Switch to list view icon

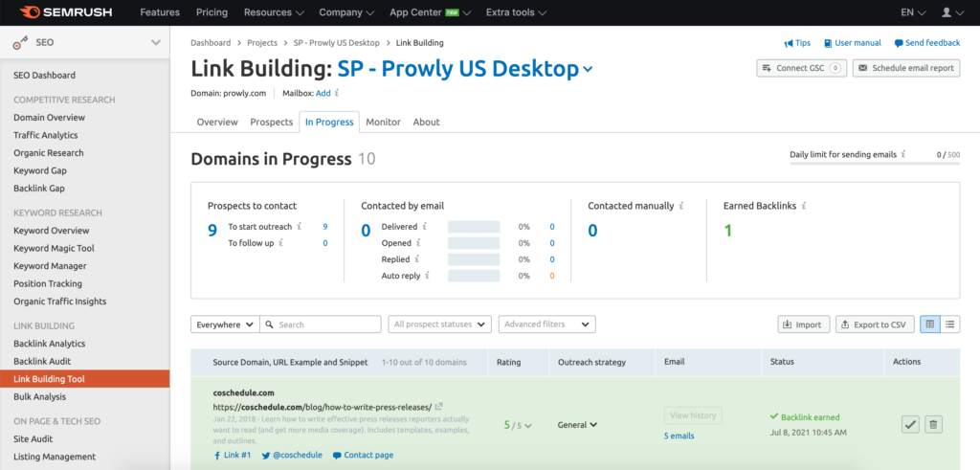click(949, 325)
